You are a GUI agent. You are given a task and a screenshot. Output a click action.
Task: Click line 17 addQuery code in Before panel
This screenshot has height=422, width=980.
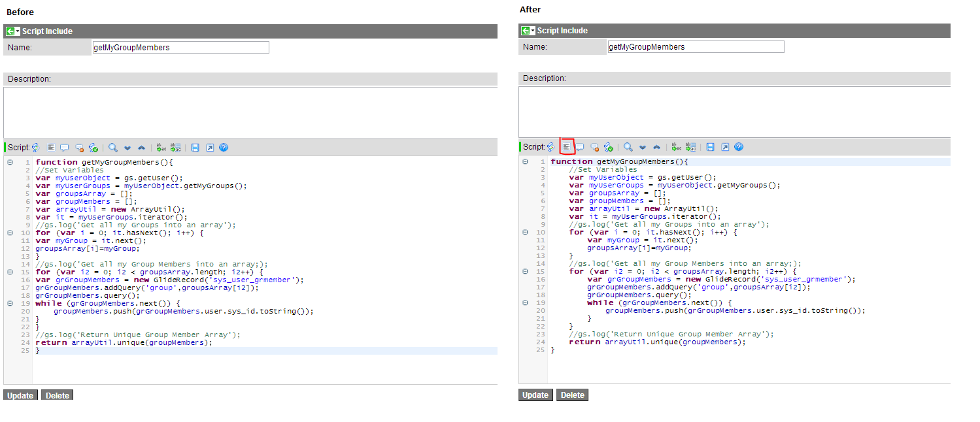click(148, 287)
